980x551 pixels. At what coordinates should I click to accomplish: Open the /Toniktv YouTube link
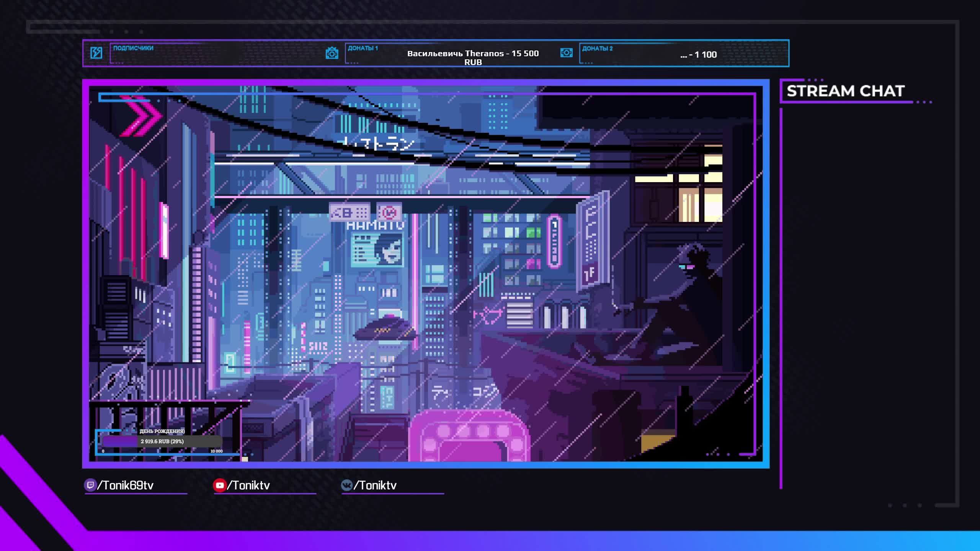(x=249, y=485)
